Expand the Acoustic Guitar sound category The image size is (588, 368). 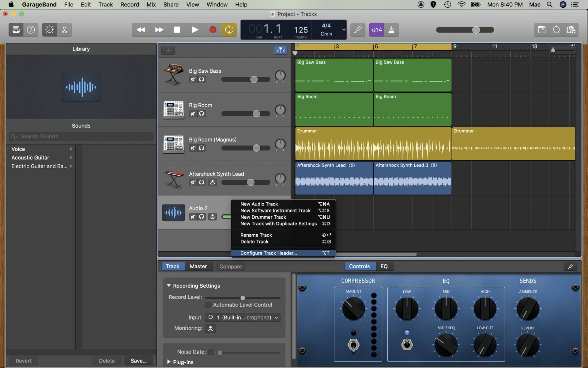point(71,158)
